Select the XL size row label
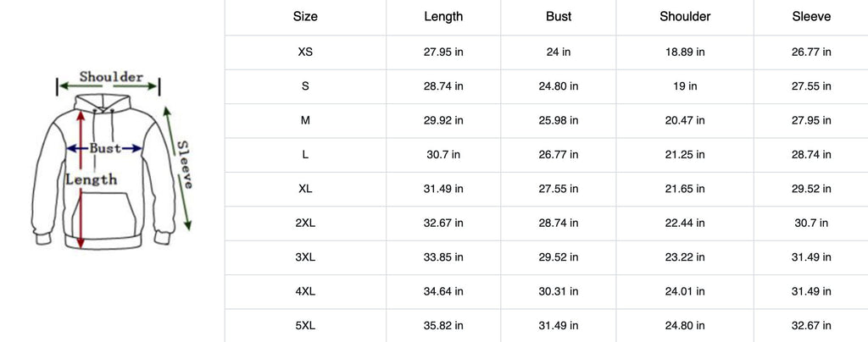 pos(305,189)
